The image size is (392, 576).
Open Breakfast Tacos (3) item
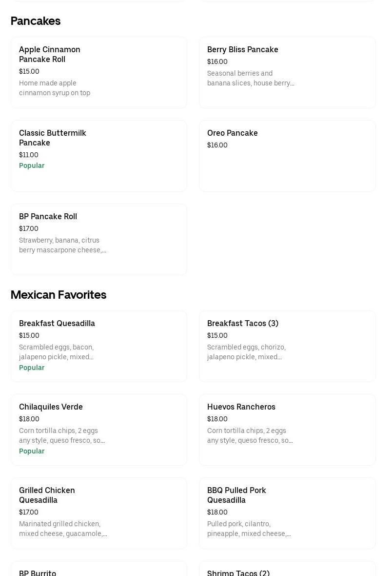287,346
